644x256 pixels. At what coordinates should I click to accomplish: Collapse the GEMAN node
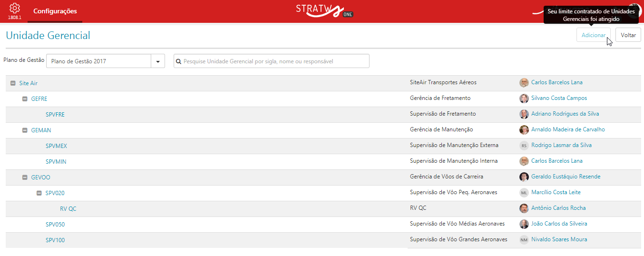coord(25,130)
